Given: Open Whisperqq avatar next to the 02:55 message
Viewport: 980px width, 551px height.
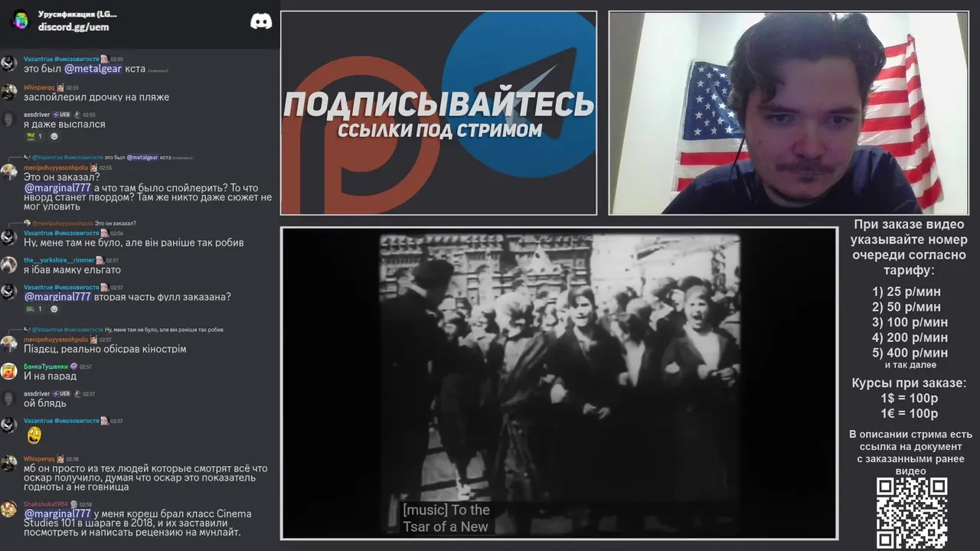Looking at the screenshot, I should pyautogui.click(x=9, y=93).
